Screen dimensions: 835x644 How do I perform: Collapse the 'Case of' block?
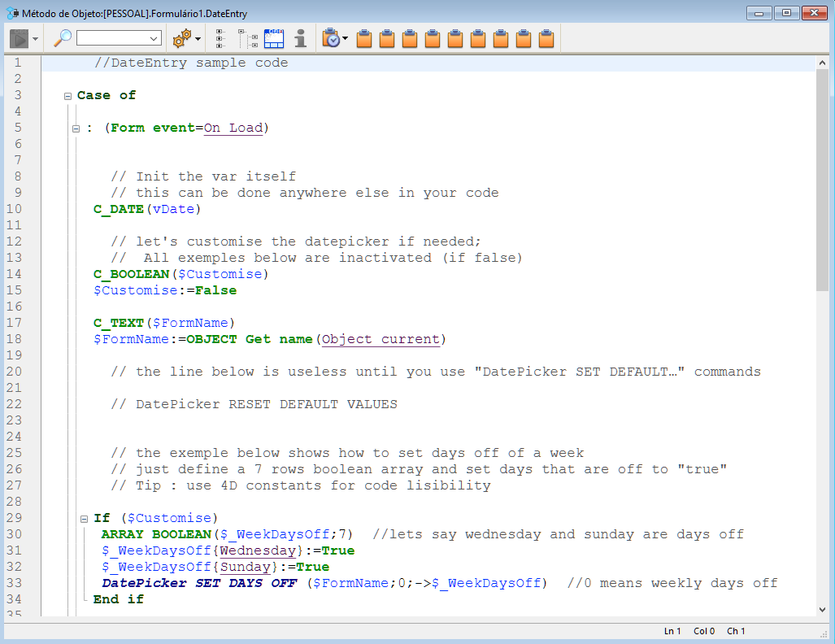pos(68,96)
